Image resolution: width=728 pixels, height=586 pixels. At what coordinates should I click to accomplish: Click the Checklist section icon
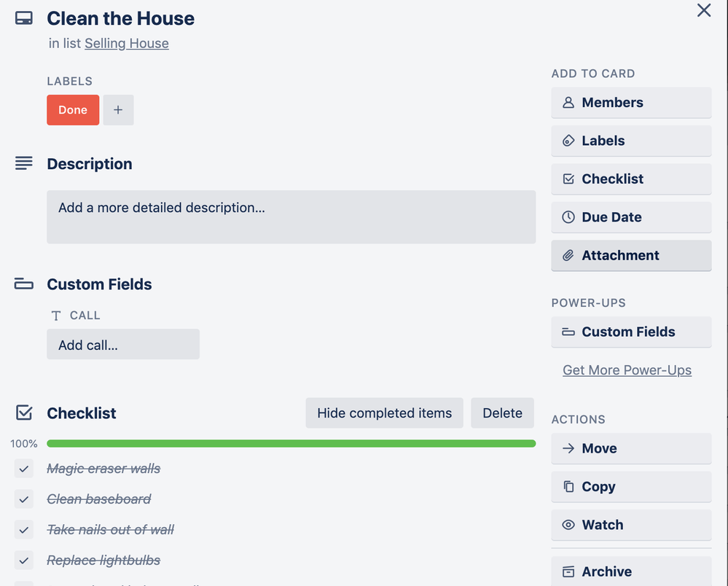(24, 412)
